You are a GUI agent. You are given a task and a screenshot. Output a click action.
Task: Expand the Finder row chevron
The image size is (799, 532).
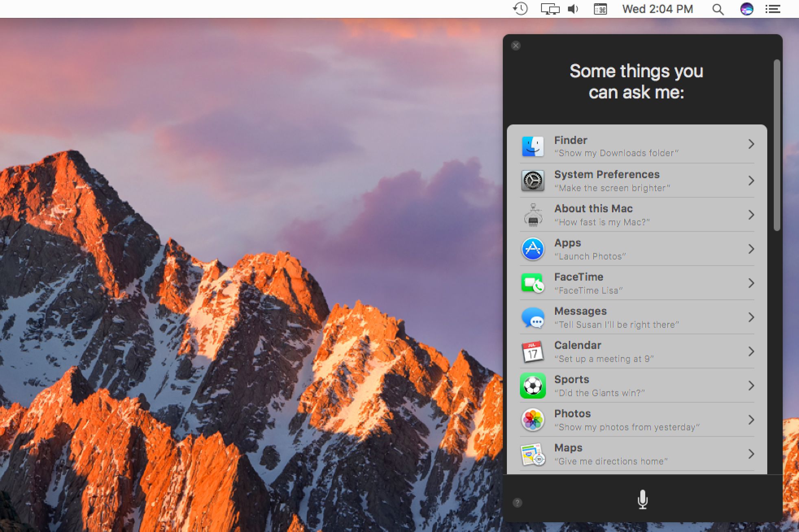[x=751, y=144]
